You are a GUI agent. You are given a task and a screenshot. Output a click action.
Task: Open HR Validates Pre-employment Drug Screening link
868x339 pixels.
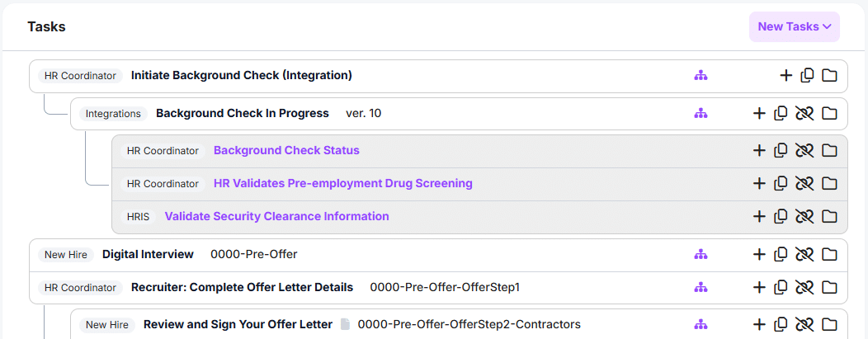(x=342, y=184)
